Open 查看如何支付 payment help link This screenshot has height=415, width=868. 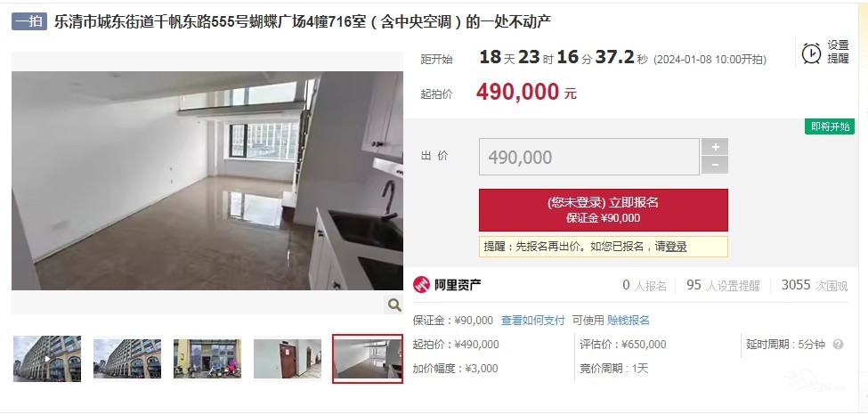coord(533,321)
